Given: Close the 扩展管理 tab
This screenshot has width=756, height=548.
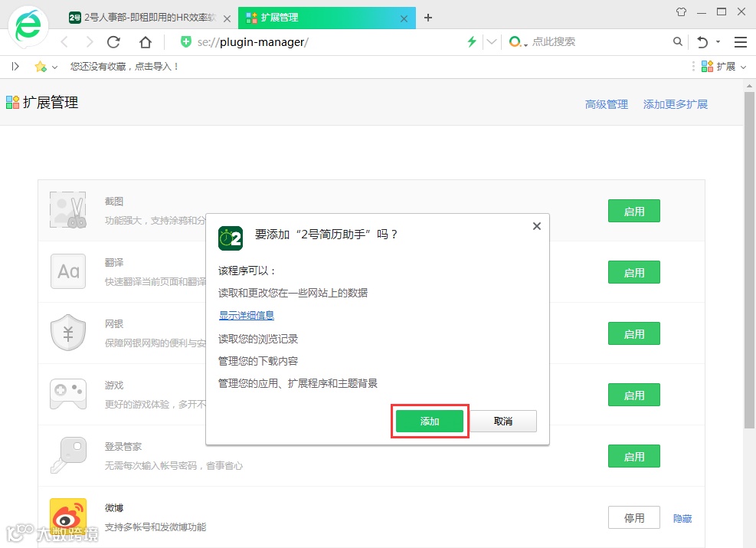Looking at the screenshot, I should (x=404, y=18).
